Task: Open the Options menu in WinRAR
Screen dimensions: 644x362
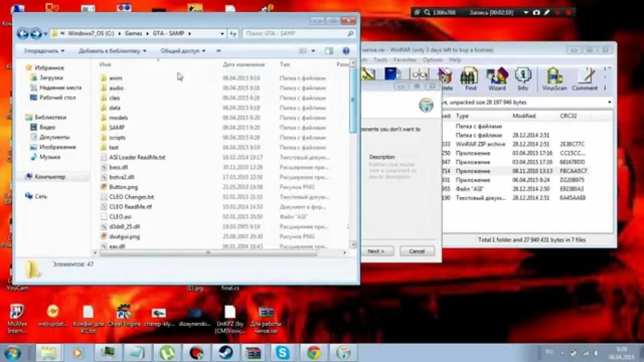Action: (433, 60)
